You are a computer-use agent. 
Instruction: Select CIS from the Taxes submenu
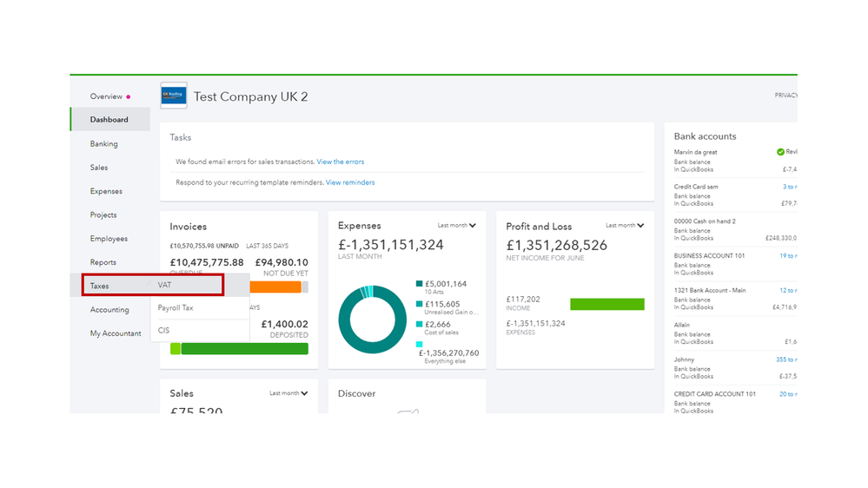(163, 330)
